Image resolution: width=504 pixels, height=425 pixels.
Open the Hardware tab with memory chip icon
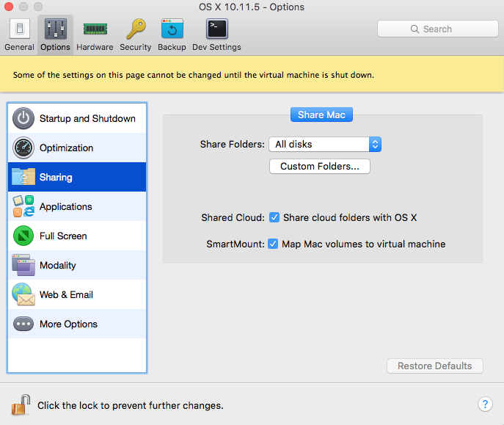95,29
